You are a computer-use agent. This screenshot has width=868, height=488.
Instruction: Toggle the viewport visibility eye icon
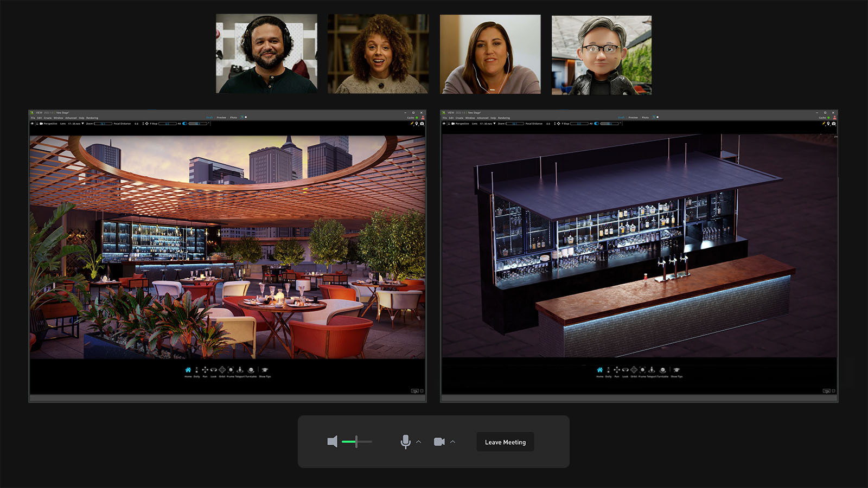[x=33, y=124]
